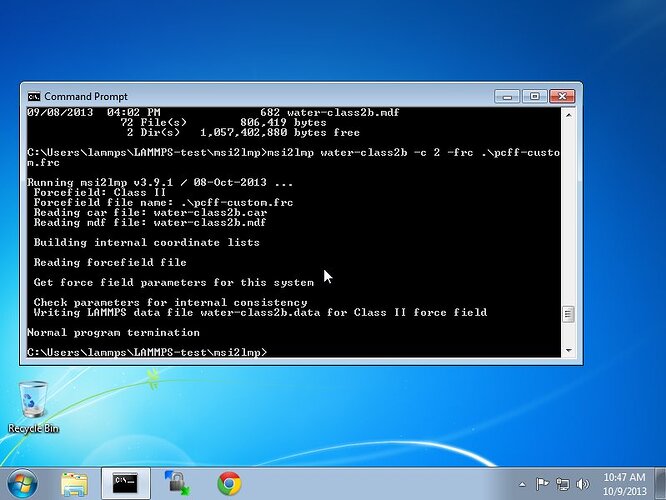666x500 pixels.
Task: Click 'Writing LAMMPS data file' line
Action: point(260,313)
